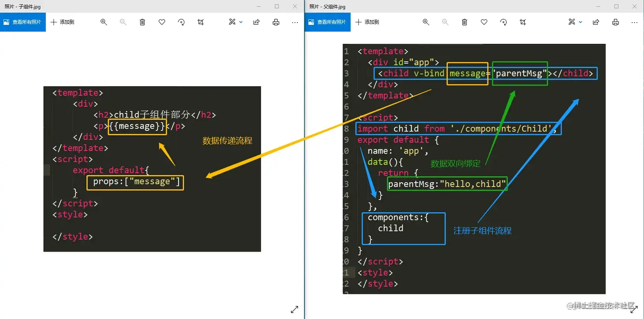Delete the 子组件.jpg photo
The width and height of the screenshot is (644, 319).
coord(142,22)
